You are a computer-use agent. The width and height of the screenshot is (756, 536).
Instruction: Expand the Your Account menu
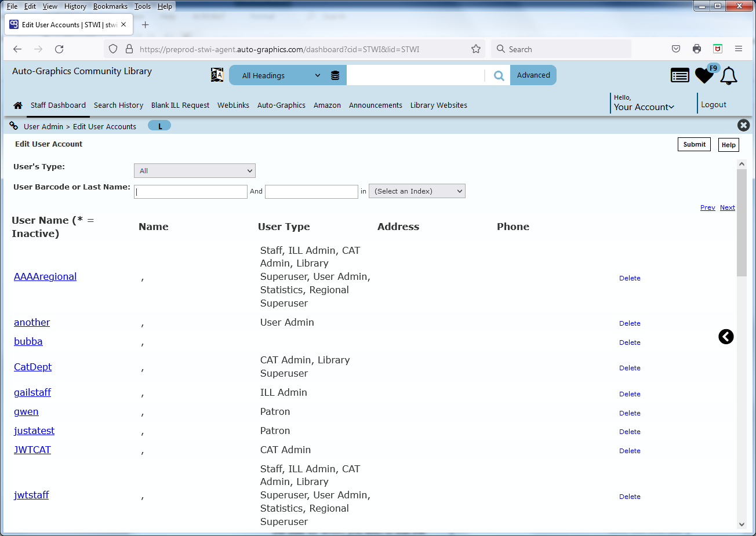click(x=644, y=107)
